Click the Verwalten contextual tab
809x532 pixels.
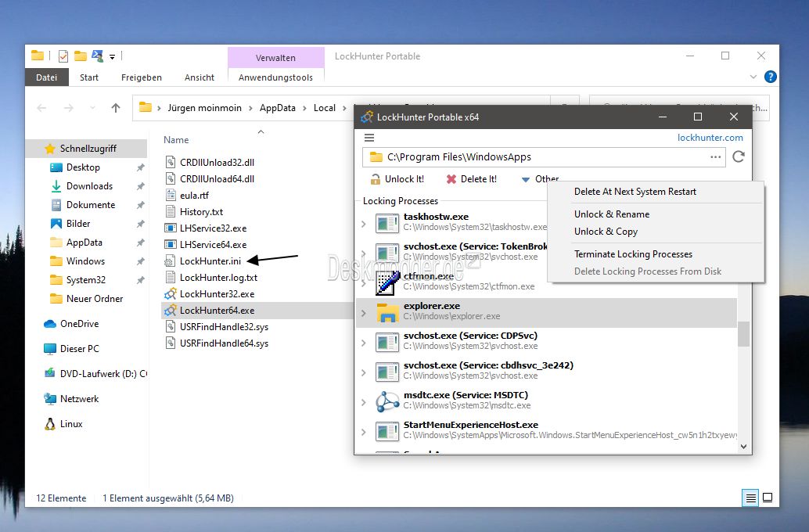coord(275,58)
